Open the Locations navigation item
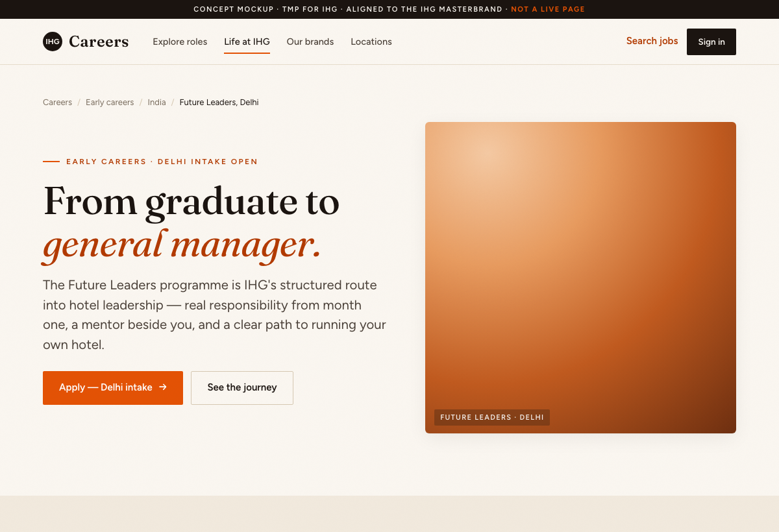 371,42
